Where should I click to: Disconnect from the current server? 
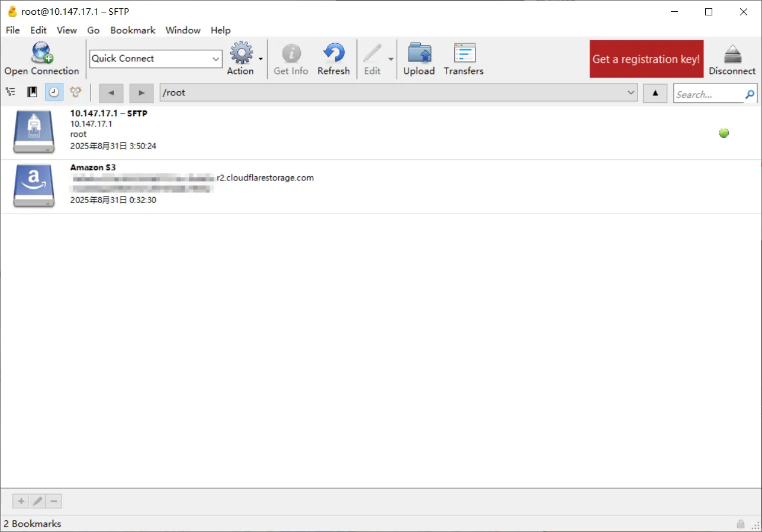732,59
